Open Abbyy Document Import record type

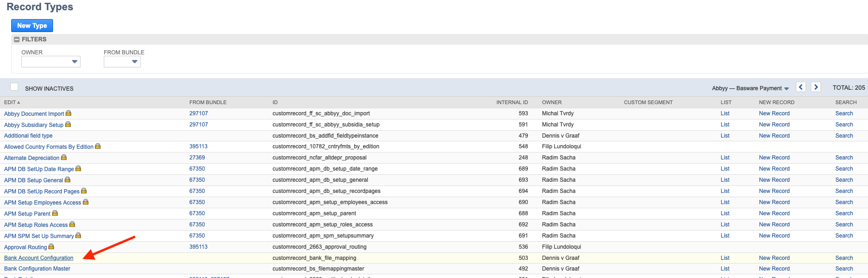point(34,114)
